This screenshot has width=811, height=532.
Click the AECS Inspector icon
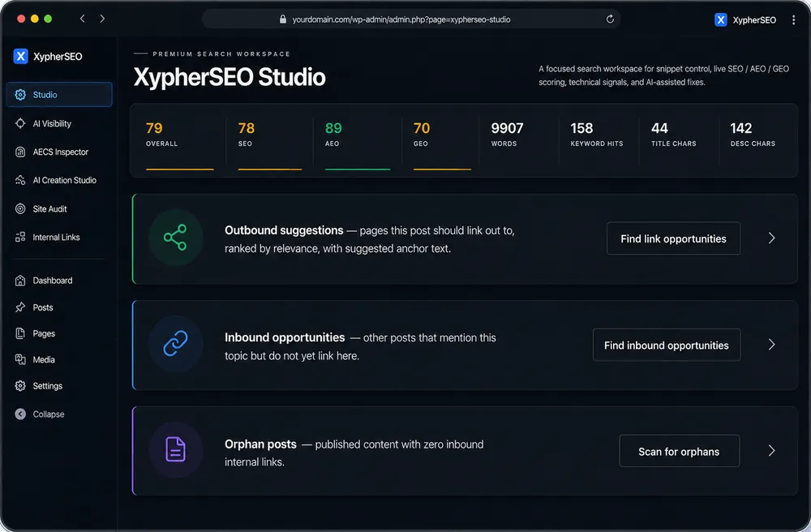[x=20, y=152]
